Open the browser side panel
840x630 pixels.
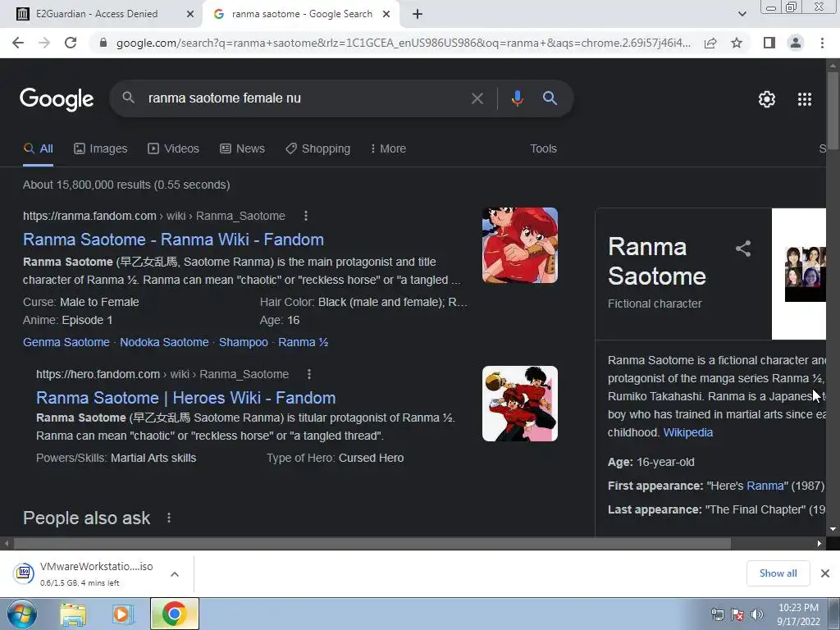(x=769, y=43)
